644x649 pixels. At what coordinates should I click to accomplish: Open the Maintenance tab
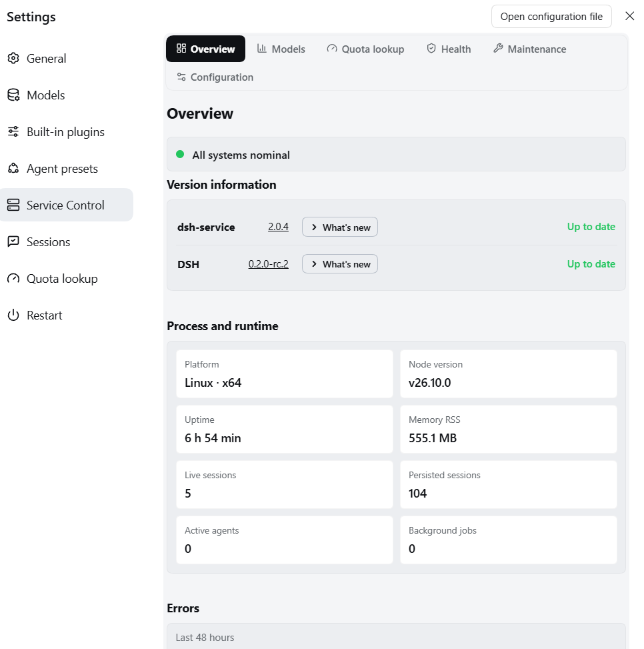(529, 49)
